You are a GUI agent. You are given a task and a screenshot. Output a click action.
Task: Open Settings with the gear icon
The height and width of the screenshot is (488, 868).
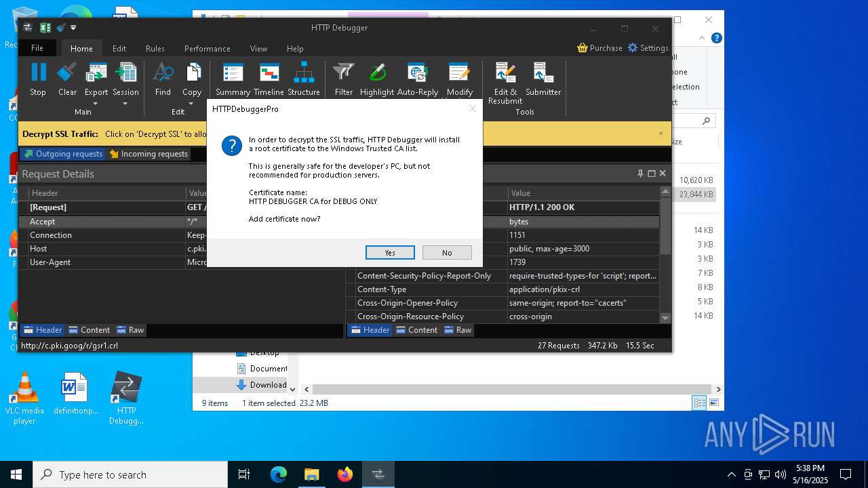pyautogui.click(x=633, y=47)
